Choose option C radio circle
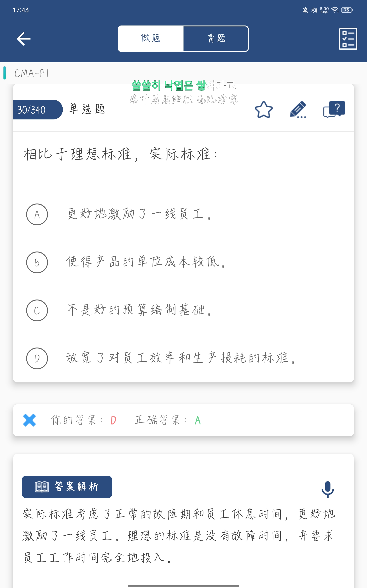 tap(37, 310)
